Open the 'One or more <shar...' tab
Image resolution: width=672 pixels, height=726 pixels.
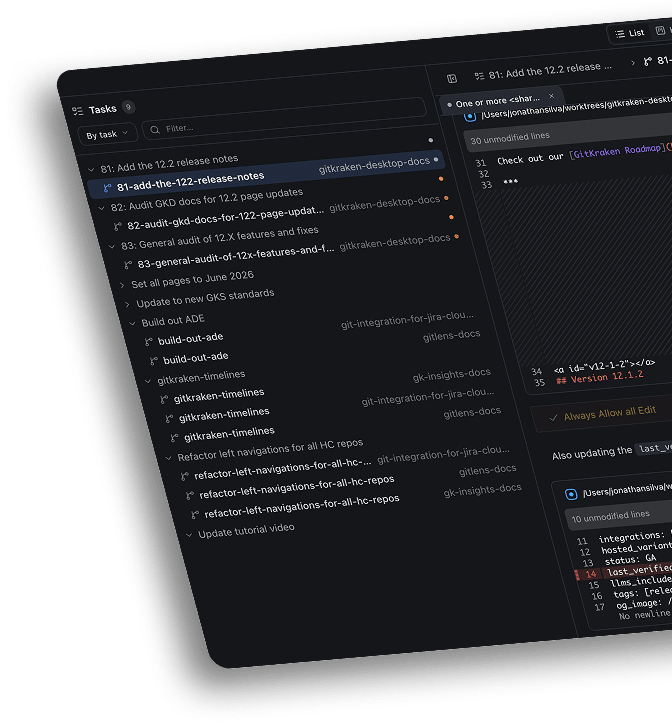(497, 101)
